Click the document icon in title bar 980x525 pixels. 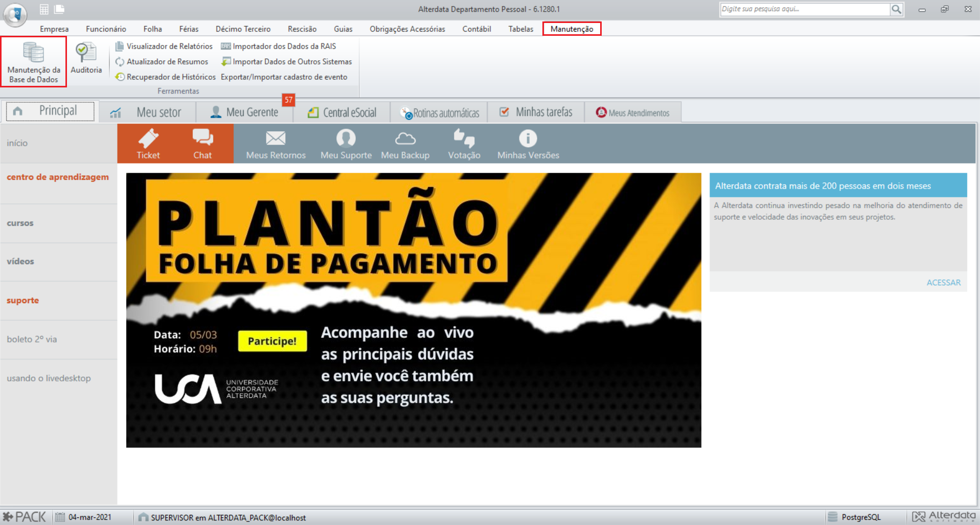pos(59,9)
